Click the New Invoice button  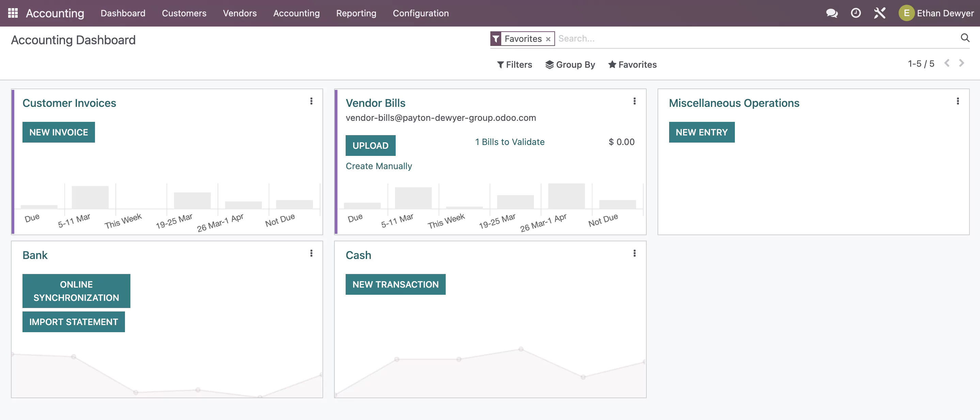click(59, 132)
